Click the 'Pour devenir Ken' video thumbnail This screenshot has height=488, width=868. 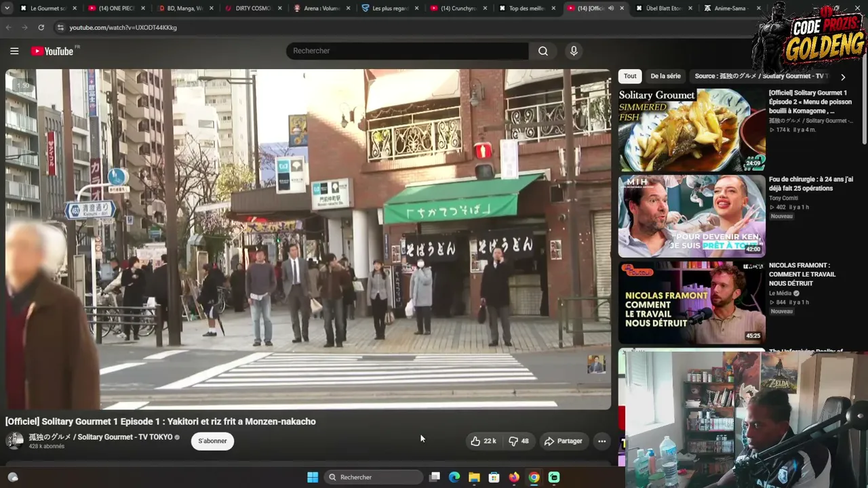point(692,216)
